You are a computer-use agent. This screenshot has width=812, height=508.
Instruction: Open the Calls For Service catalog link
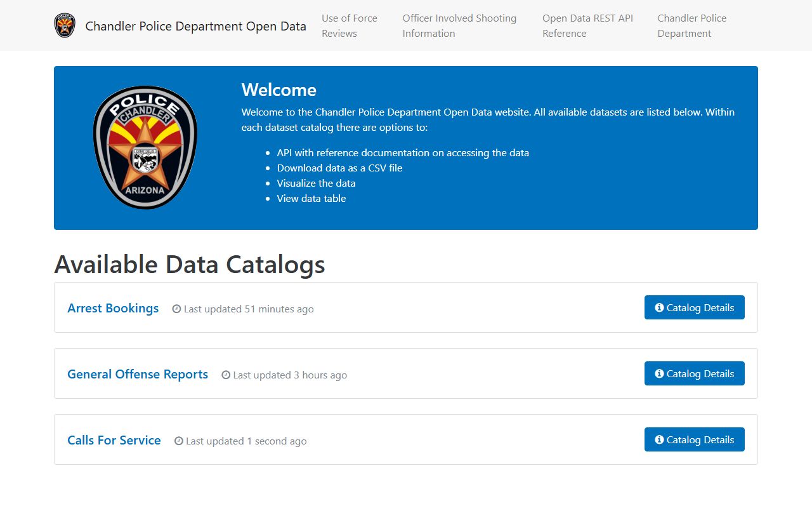(x=114, y=440)
